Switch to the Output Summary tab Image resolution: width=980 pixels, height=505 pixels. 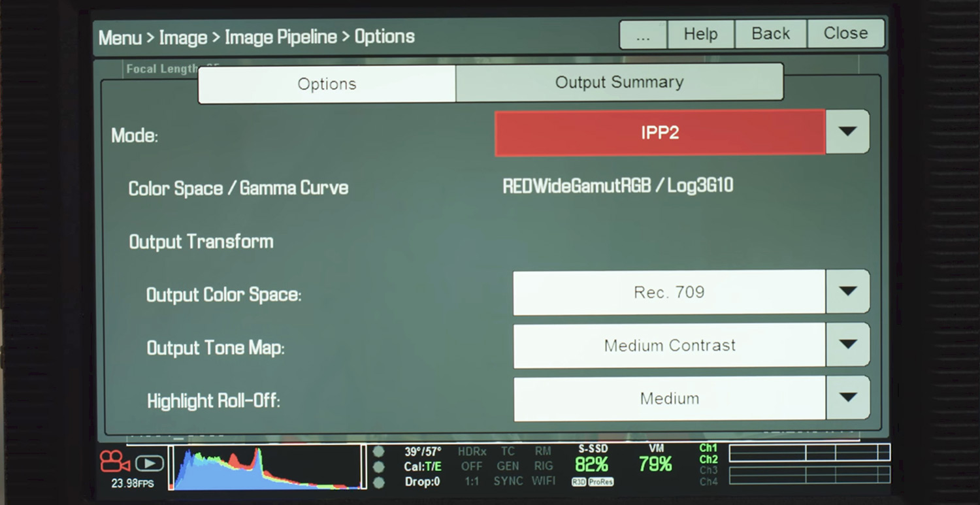tap(619, 82)
